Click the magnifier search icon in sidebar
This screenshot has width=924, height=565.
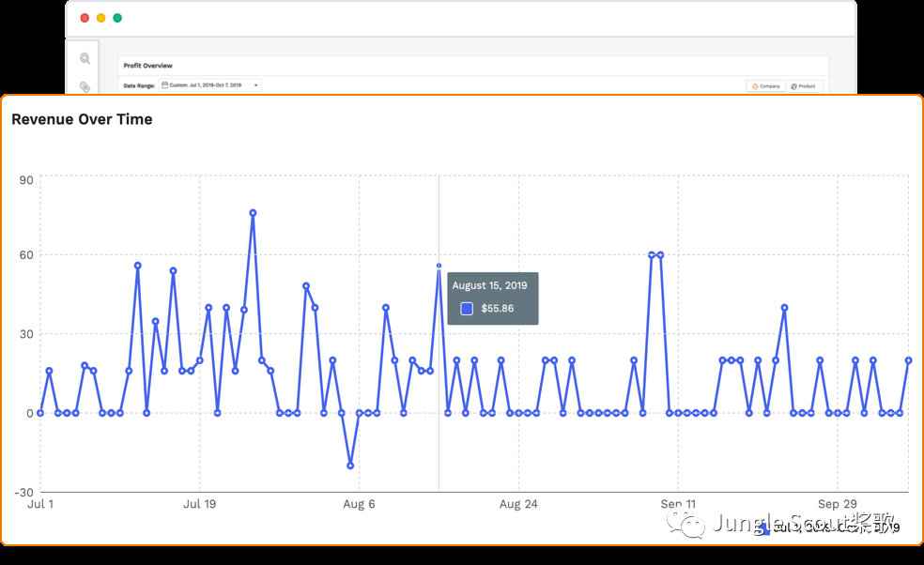point(85,58)
